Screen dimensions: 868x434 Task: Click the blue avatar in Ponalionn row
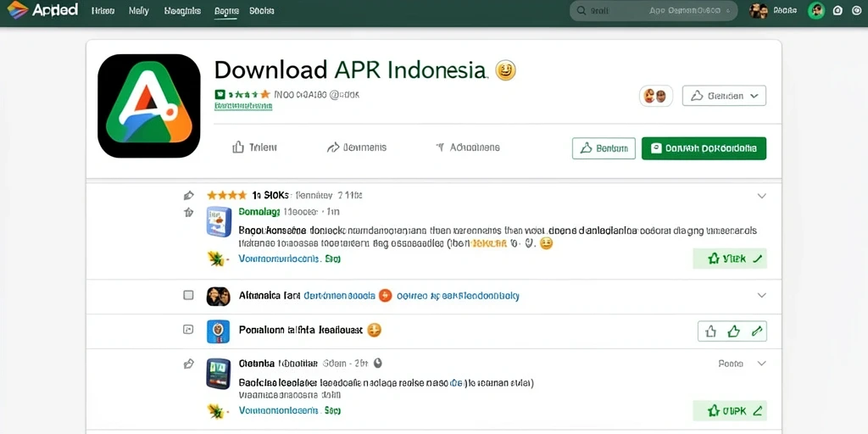(218, 331)
